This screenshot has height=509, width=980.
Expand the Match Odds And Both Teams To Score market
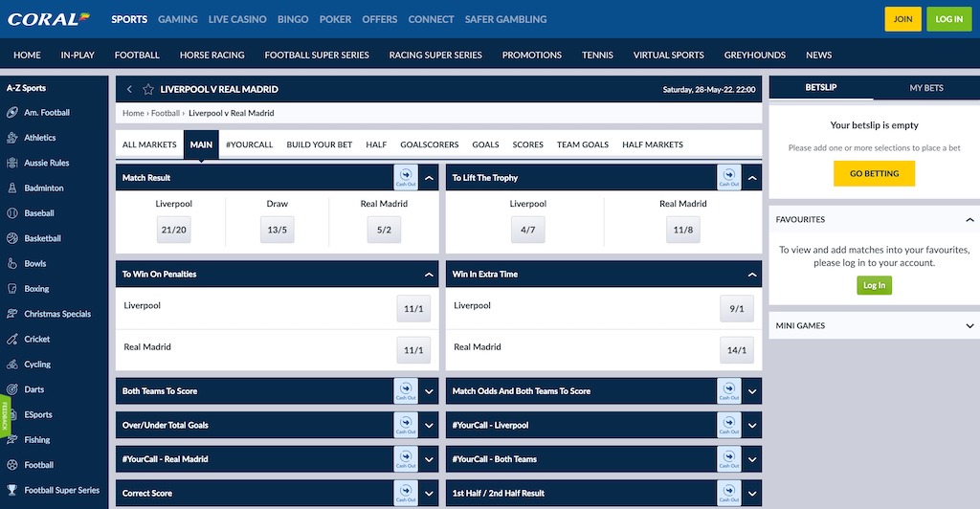[752, 391]
